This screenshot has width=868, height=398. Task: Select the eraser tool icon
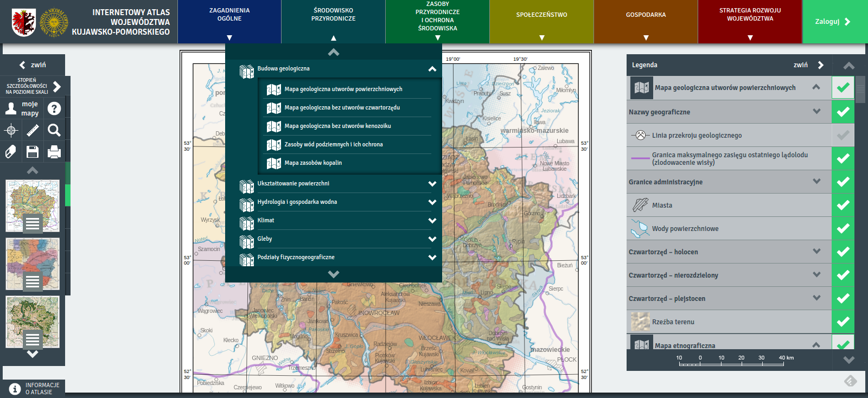coord(11,152)
